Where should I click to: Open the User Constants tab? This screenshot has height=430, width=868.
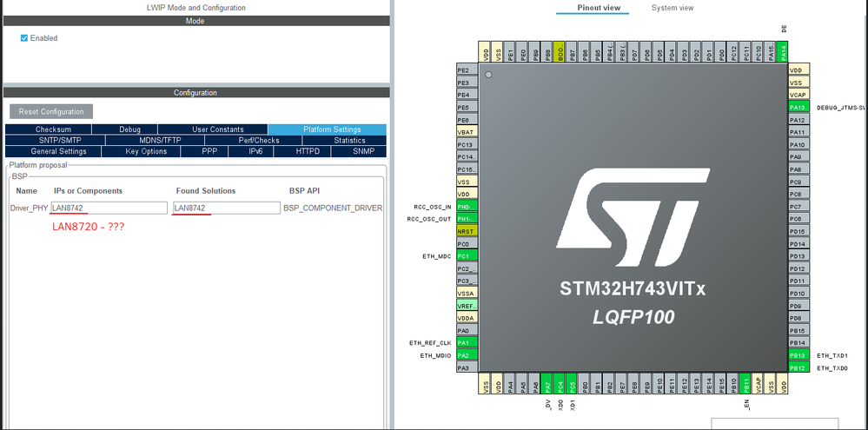(213, 129)
